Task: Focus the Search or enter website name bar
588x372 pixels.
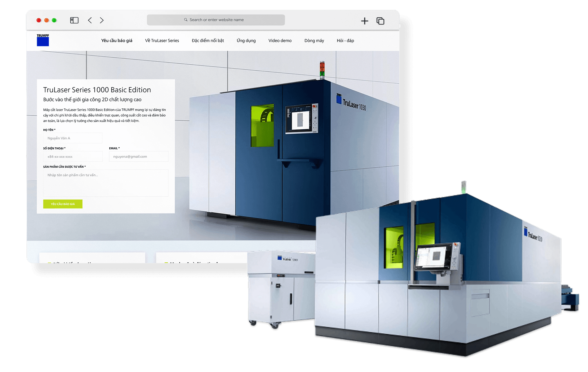Action: [x=216, y=20]
